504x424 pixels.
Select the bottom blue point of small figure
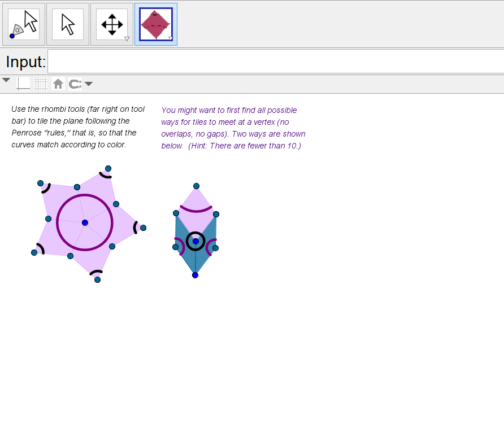click(195, 276)
